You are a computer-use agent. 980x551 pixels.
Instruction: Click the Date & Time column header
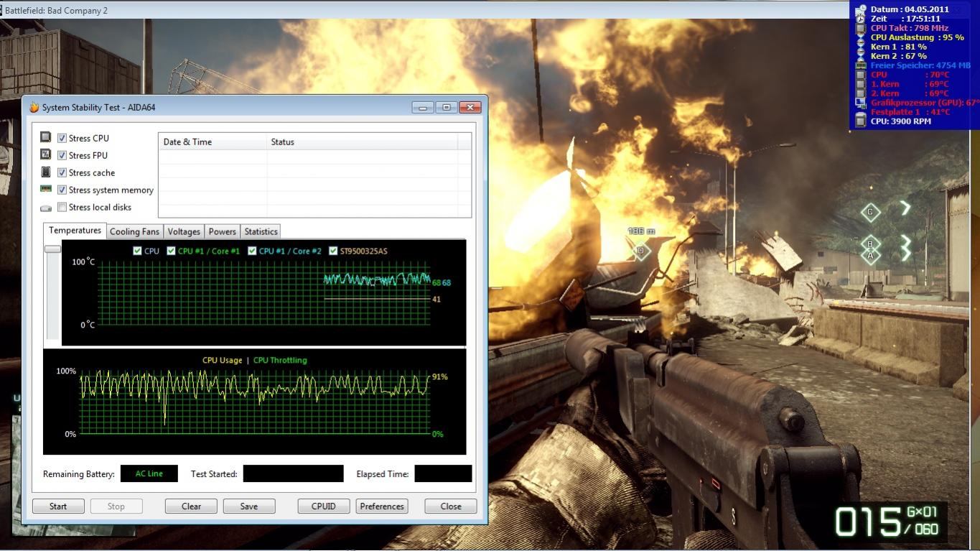[213, 142]
